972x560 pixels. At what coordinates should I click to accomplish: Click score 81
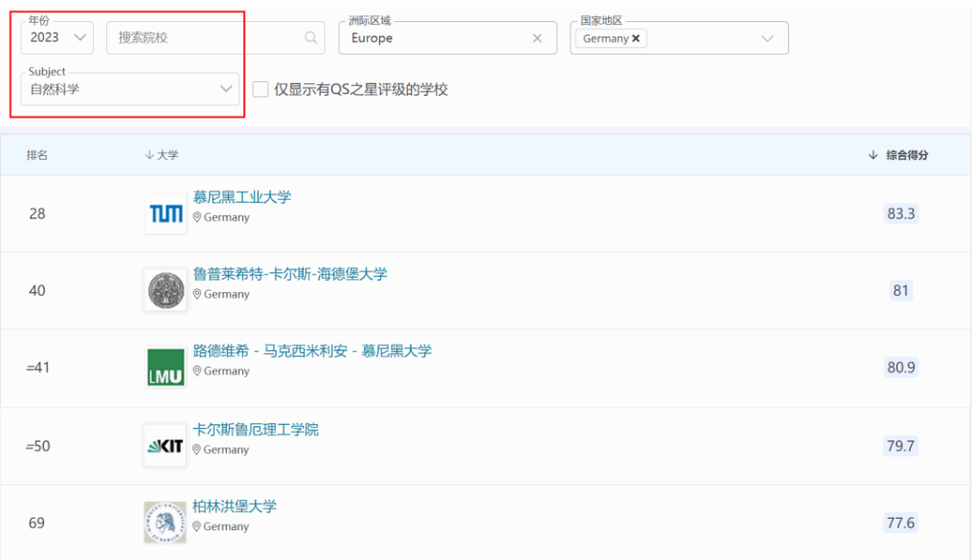point(901,291)
